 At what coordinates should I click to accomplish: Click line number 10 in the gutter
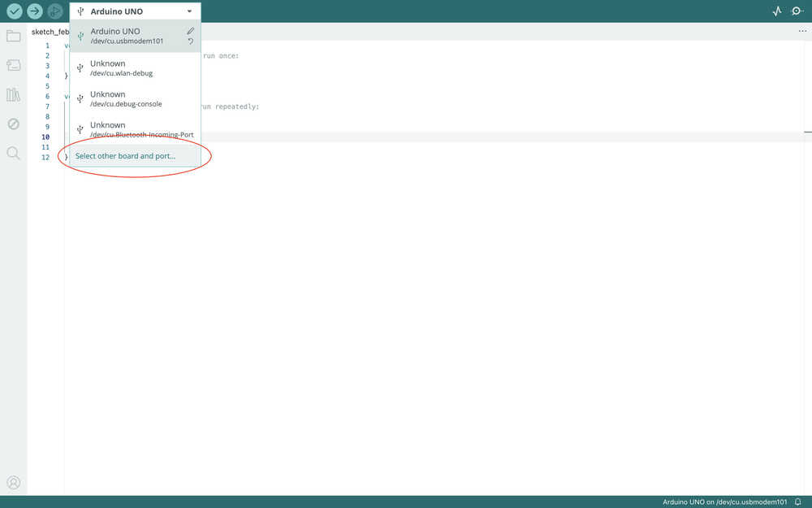coord(45,137)
